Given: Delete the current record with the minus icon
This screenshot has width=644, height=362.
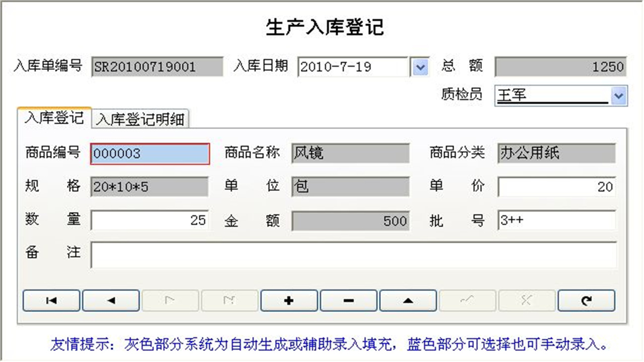Looking at the screenshot, I should tap(348, 300).
